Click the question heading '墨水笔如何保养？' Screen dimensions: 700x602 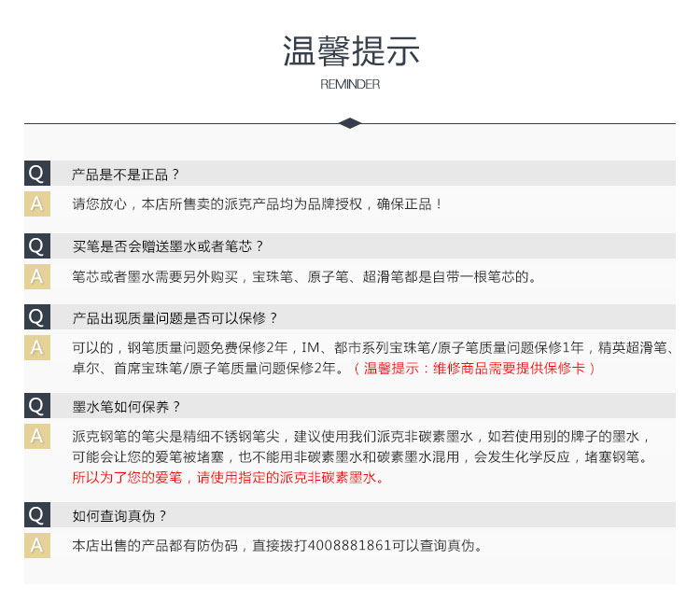point(126,407)
